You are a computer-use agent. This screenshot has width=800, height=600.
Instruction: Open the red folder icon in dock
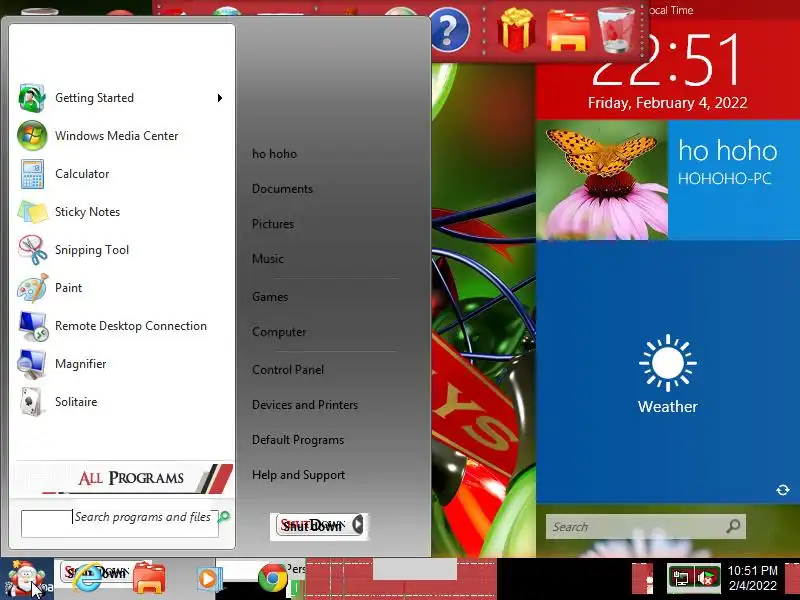(568, 31)
